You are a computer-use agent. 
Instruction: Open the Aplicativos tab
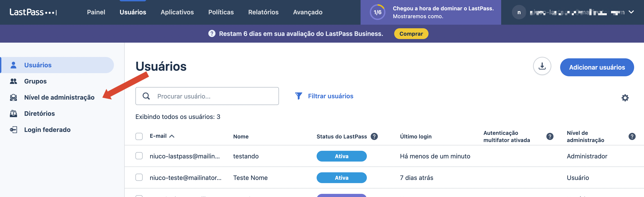pyautogui.click(x=177, y=12)
